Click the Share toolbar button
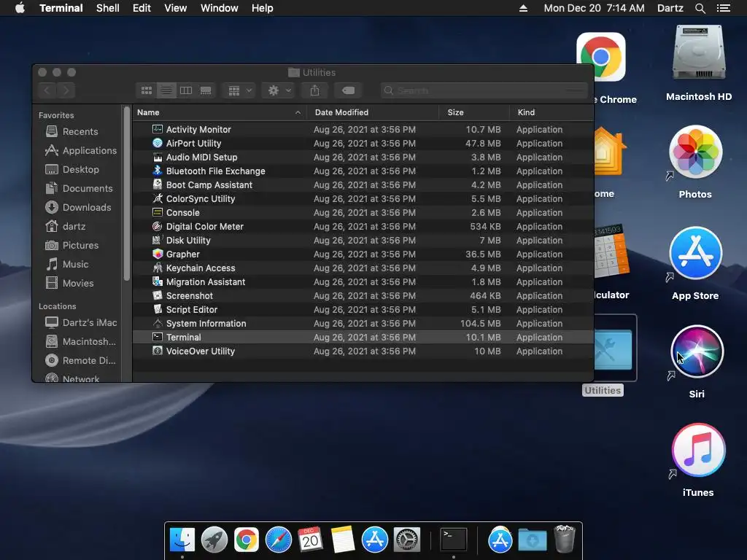747x560 pixels. pyautogui.click(x=314, y=90)
